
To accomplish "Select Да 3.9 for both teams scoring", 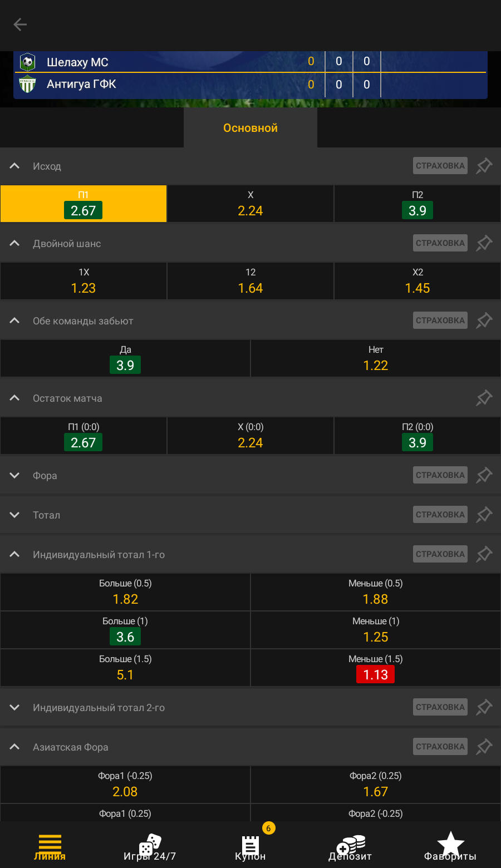I will pyautogui.click(x=125, y=358).
